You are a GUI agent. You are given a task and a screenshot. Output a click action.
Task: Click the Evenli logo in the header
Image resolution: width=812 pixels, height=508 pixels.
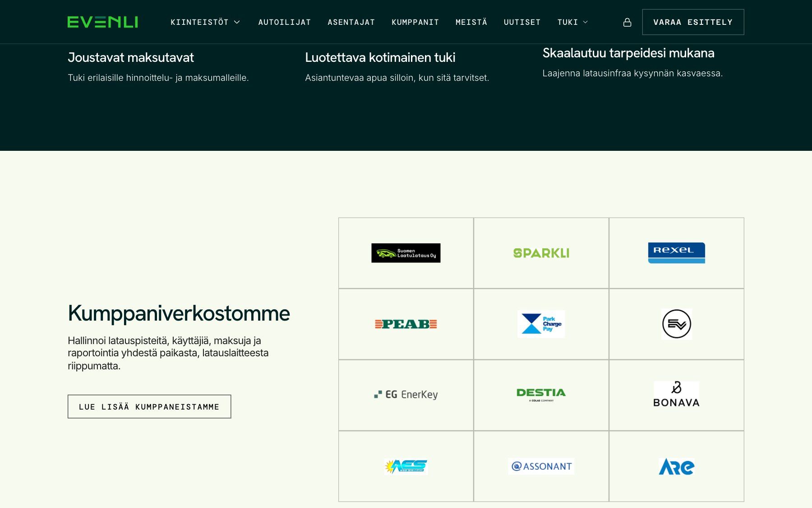point(102,22)
